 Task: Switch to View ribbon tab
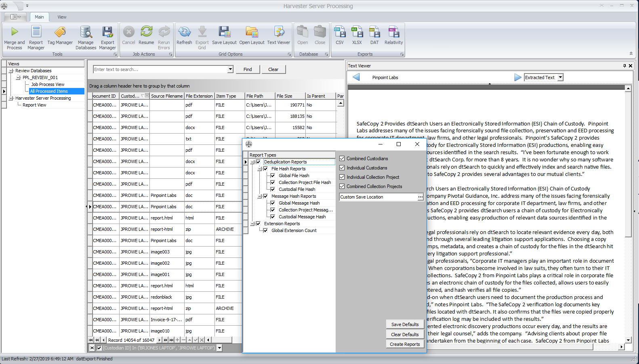point(62,17)
